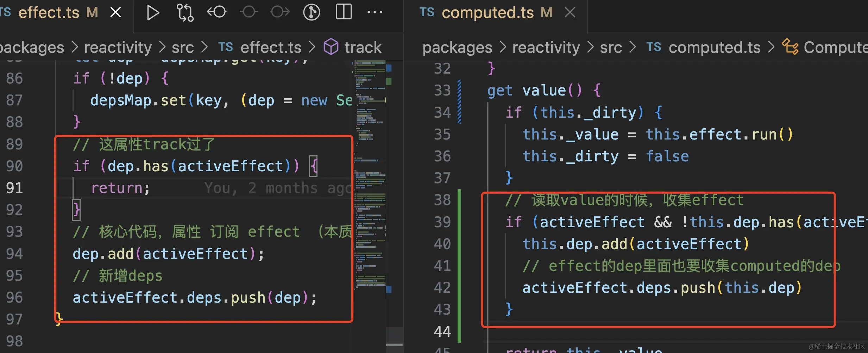Open computed.ts breadcrumb file entry
Image resolution: width=868 pixels, height=353 pixels.
pyautogui.click(x=703, y=47)
